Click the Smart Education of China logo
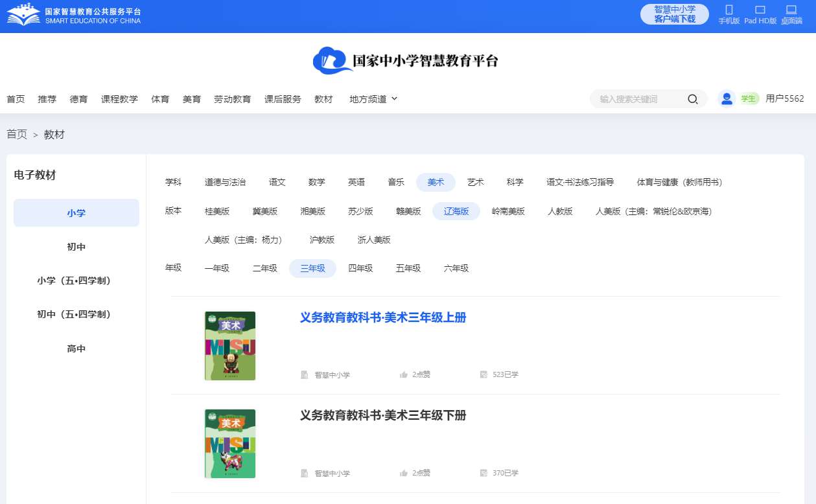 (x=74, y=16)
